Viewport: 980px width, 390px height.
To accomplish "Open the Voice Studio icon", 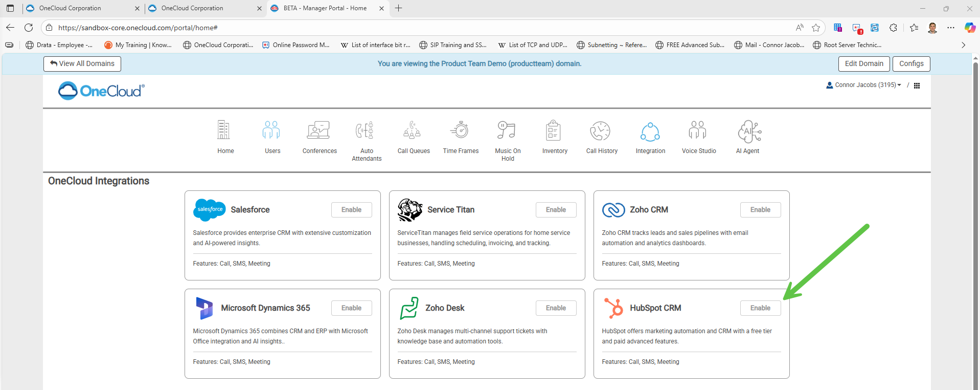I will (x=698, y=131).
